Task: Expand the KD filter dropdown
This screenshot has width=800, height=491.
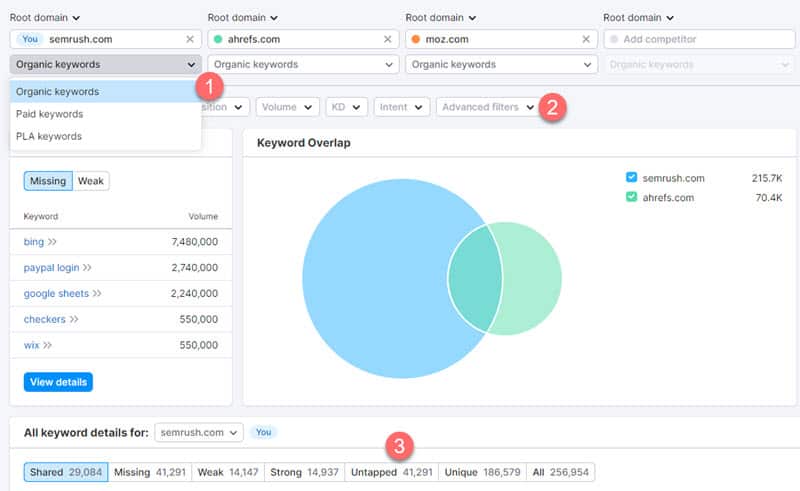Action: point(347,107)
